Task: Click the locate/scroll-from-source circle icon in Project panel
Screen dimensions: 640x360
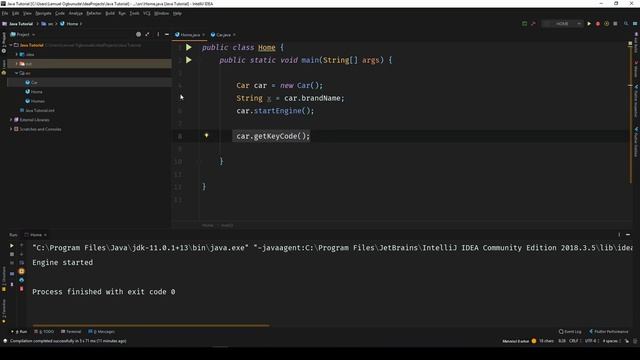Action: coord(138,35)
